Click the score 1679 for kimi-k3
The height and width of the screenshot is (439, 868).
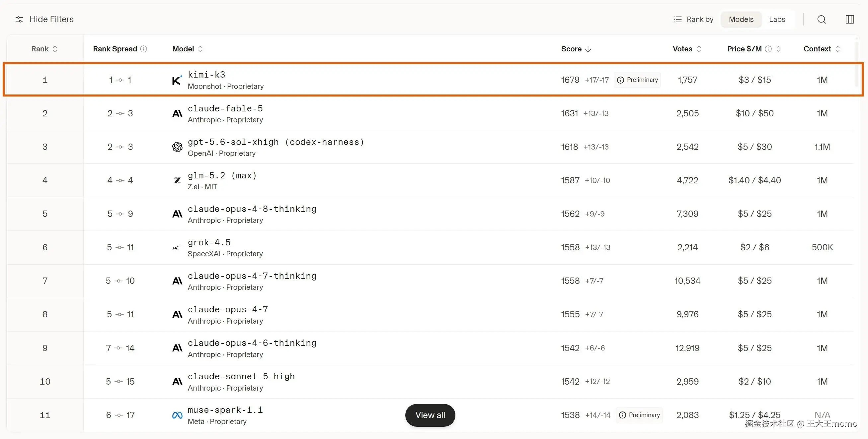(x=570, y=80)
